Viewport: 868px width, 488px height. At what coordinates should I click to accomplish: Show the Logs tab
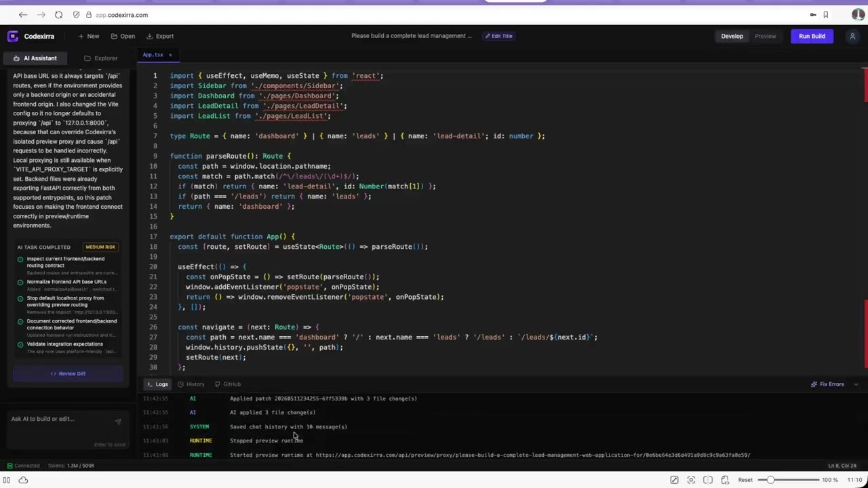[x=157, y=384]
